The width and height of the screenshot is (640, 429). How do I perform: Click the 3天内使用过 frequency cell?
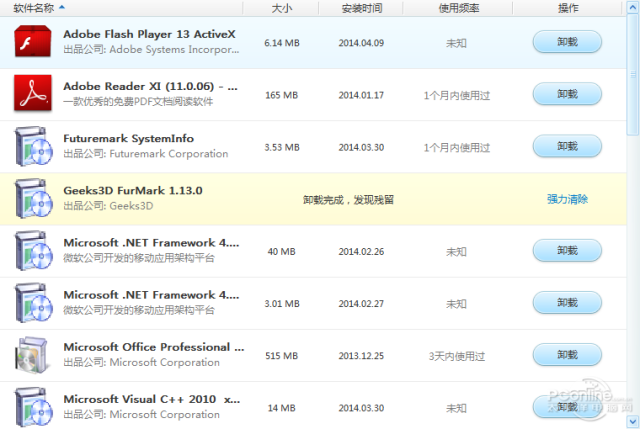457,356
